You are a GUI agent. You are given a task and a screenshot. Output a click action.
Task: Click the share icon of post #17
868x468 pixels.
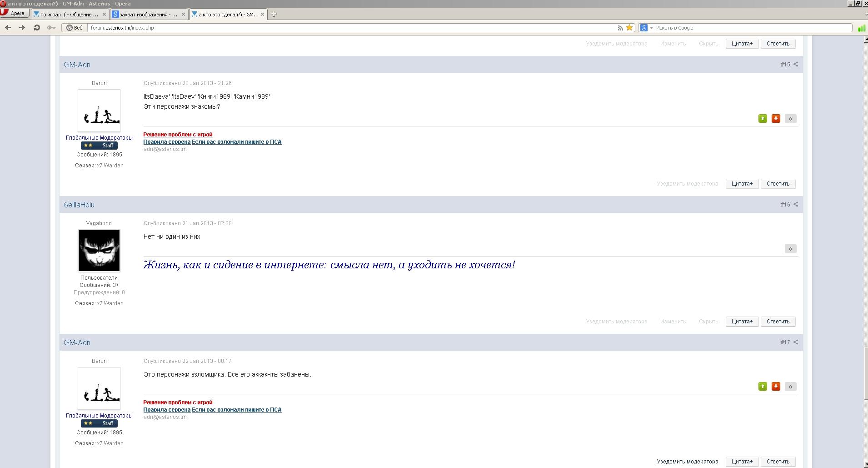795,342
